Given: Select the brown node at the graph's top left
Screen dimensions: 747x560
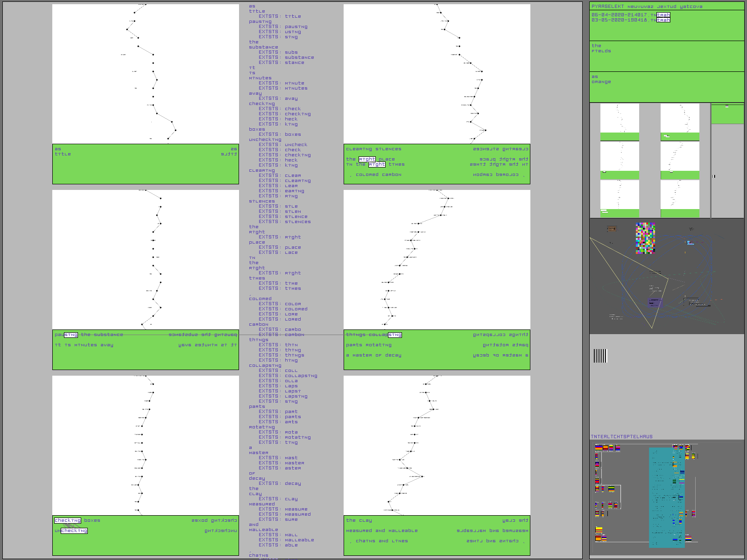Looking at the screenshot, I should point(612,229).
